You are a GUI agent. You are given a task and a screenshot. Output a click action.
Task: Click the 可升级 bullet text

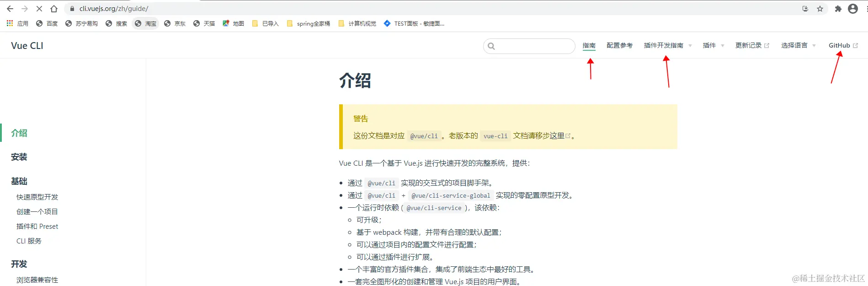(369, 220)
